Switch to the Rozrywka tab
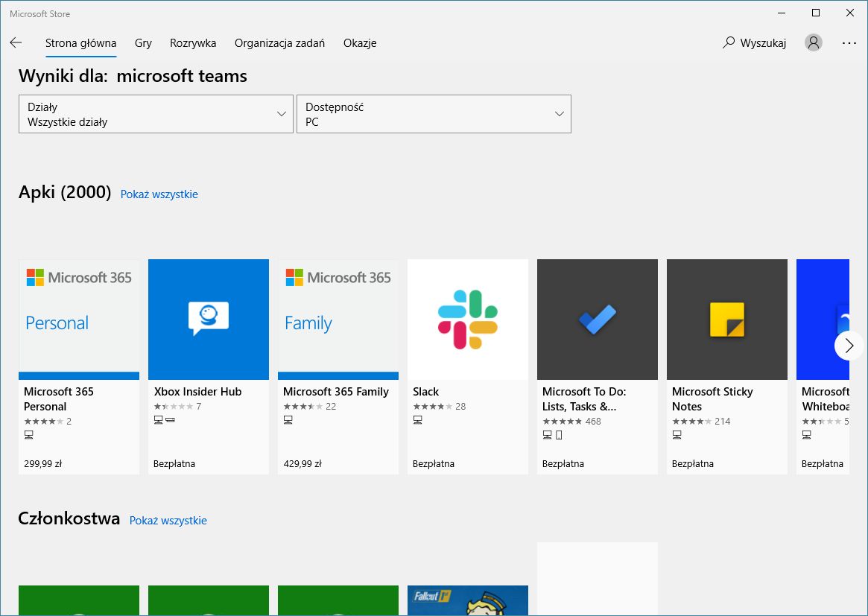The width and height of the screenshot is (868, 616). click(x=193, y=43)
